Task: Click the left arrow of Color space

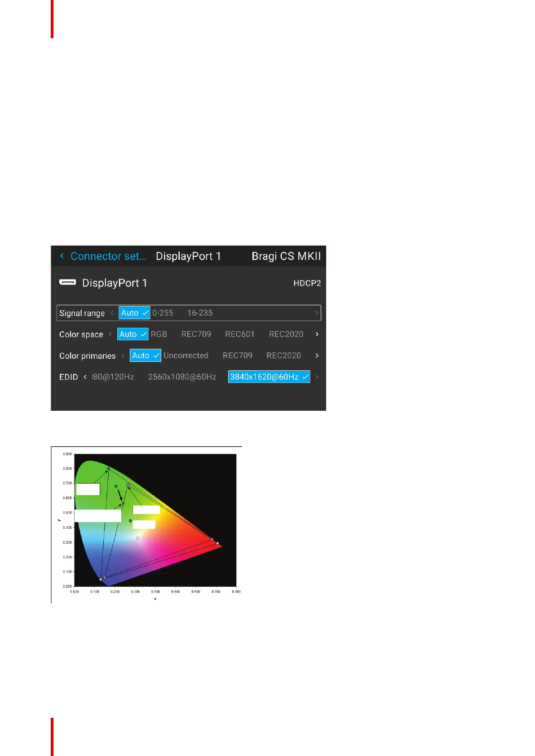Action: [x=110, y=334]
